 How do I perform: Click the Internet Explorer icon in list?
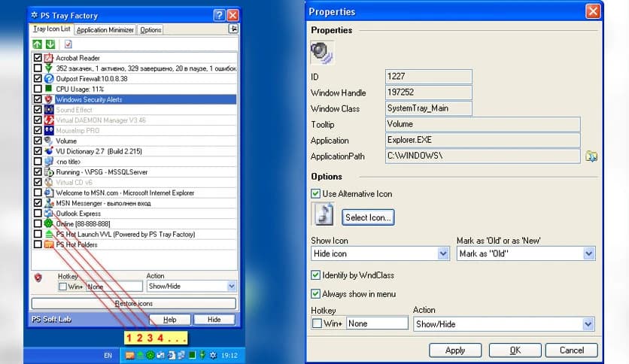point(49,193)
